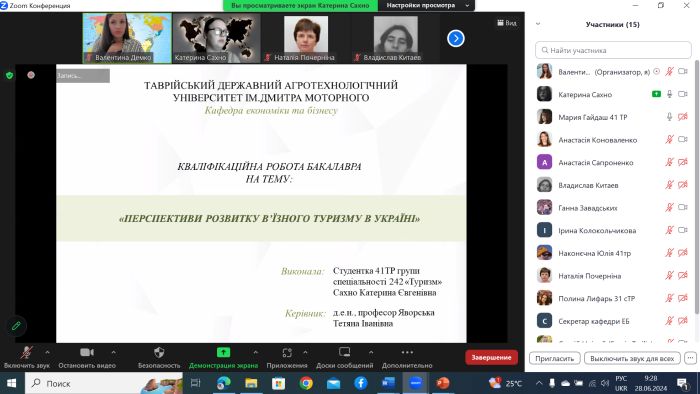Click camera-off icon of Полина Лифарь 31 сТР
700x394 pixels.
(683, 298)
